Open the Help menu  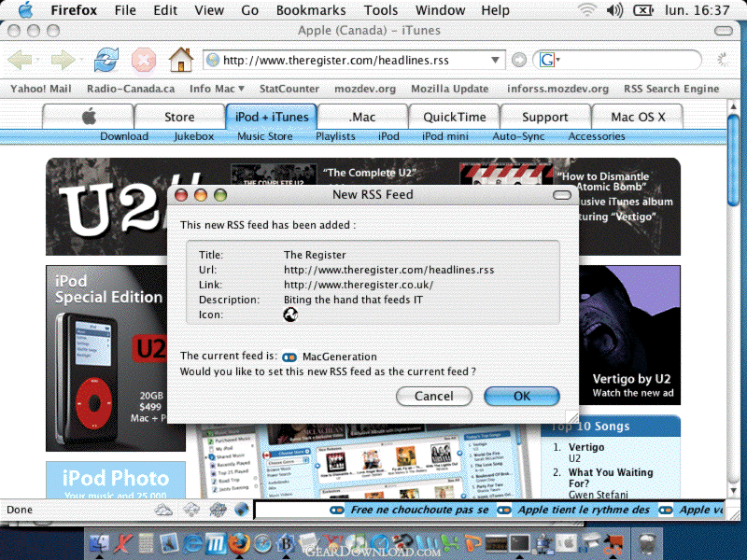pyautogui.click(x=495, y=10)
